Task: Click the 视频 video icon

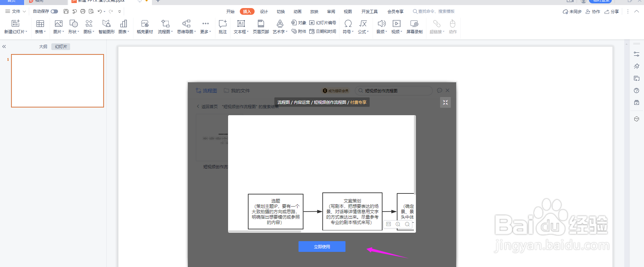Action: (x=396, y=24)
